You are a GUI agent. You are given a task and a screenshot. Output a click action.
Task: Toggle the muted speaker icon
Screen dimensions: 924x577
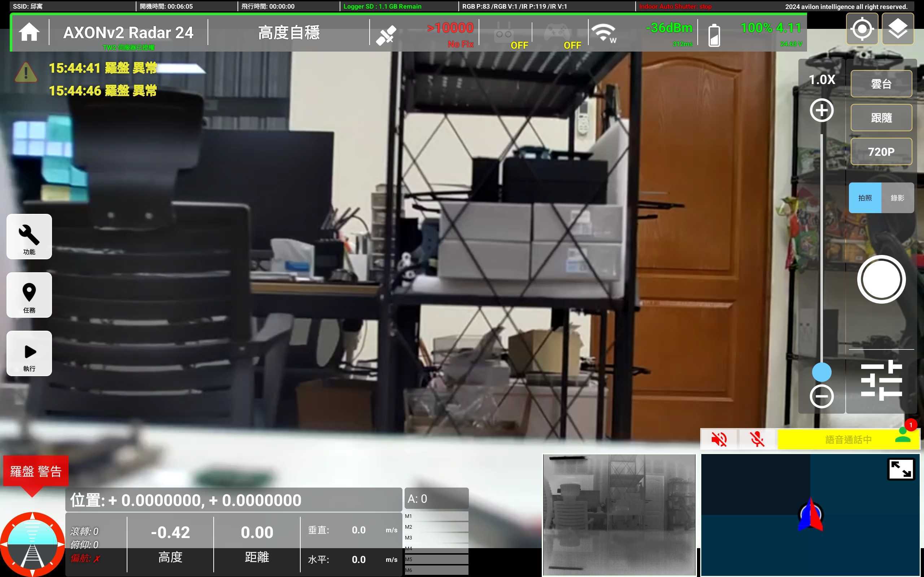(719, 439)
